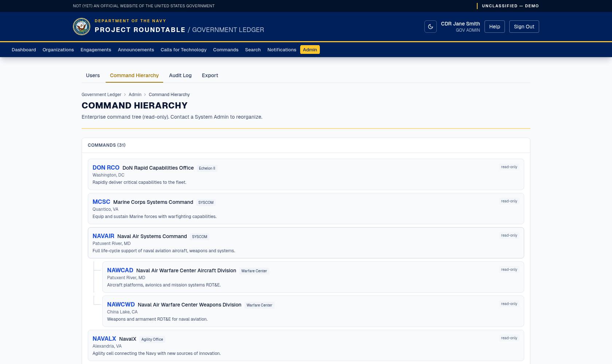Click the Department of the Navy seal

[x=82, y=27]
